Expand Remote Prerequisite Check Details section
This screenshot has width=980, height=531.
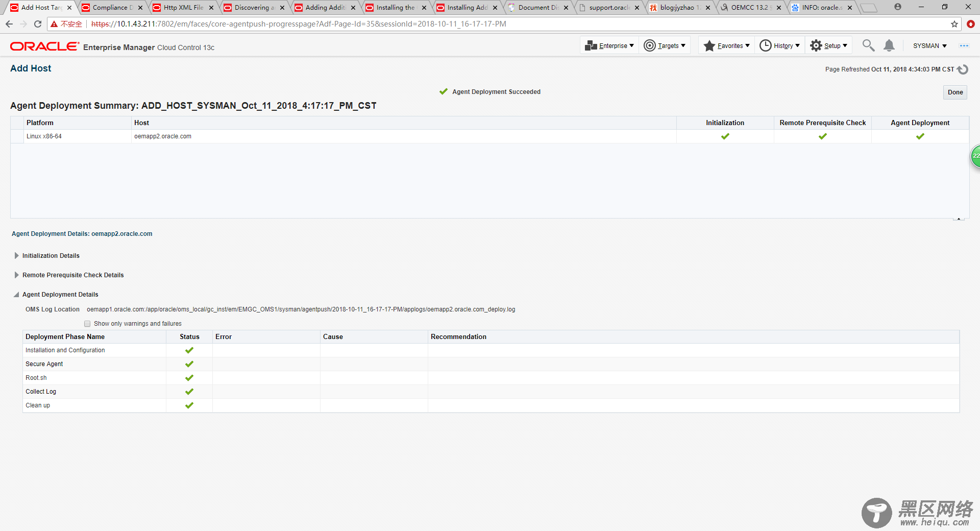coord(17,275)
